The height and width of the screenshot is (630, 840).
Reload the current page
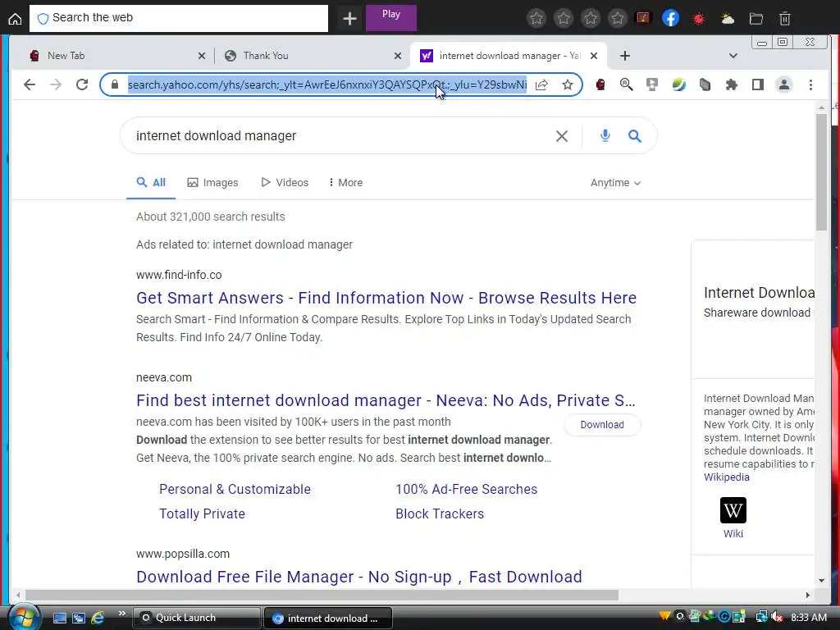coord(81,84)
